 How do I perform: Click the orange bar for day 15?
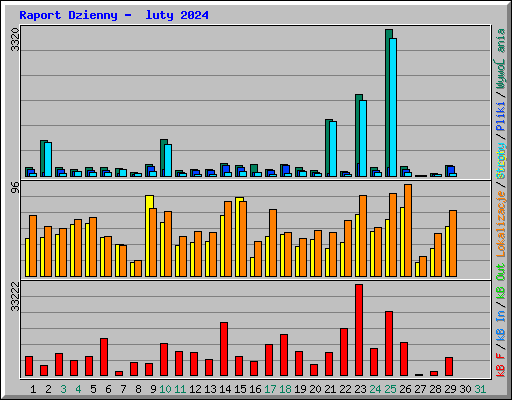(243, 239)
